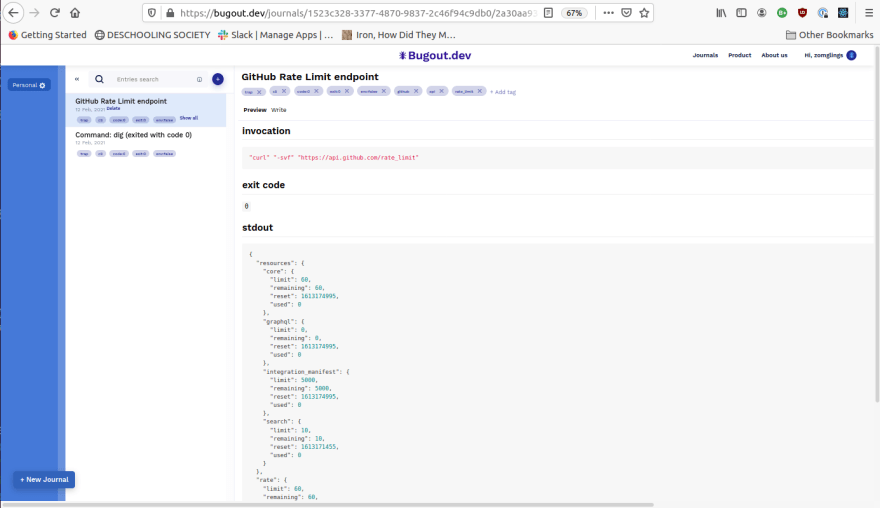Open the uBlock Origin extension
Screen dimensions: 880x508
coord(803,12)
